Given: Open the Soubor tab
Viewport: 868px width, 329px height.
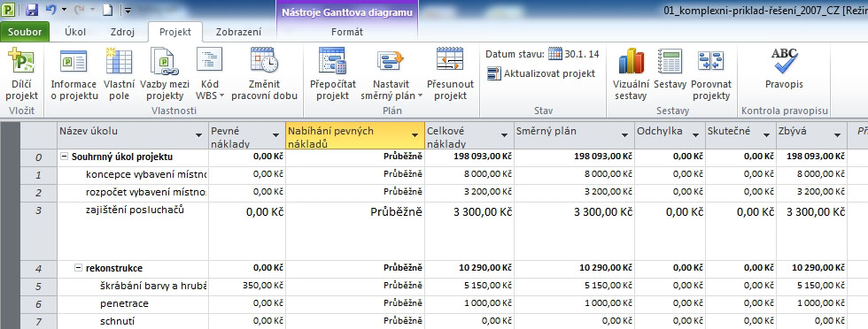Looking at the screenshot, I should pyautogui.click(x=25, y=32).
